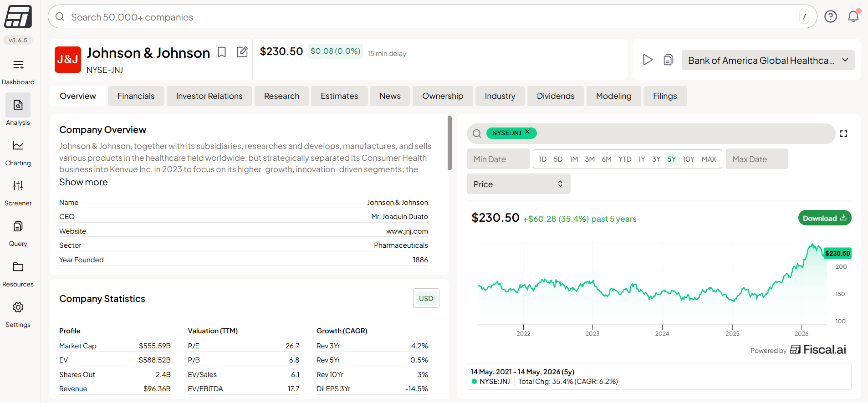Image resolution: width=868 pixels, height=403 pixels.
Task: Click the slash shortcut key hint
Action: (804, 17)
